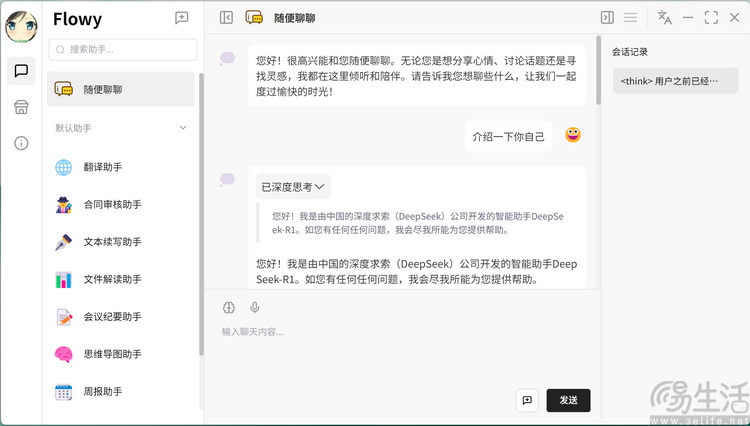Toggle the right 会话记录 panel icon
Image resolution: width=750 pixels, height=426 pixels.
click(606, 17)
